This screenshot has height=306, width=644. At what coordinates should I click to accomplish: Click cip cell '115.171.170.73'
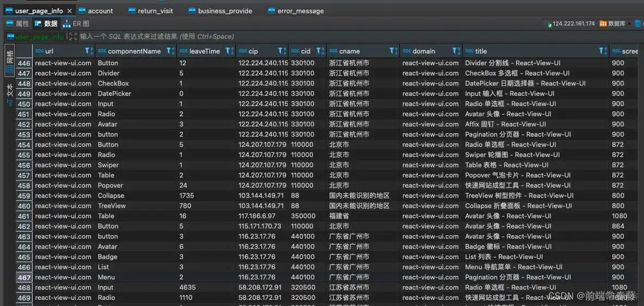pos(262,226)
